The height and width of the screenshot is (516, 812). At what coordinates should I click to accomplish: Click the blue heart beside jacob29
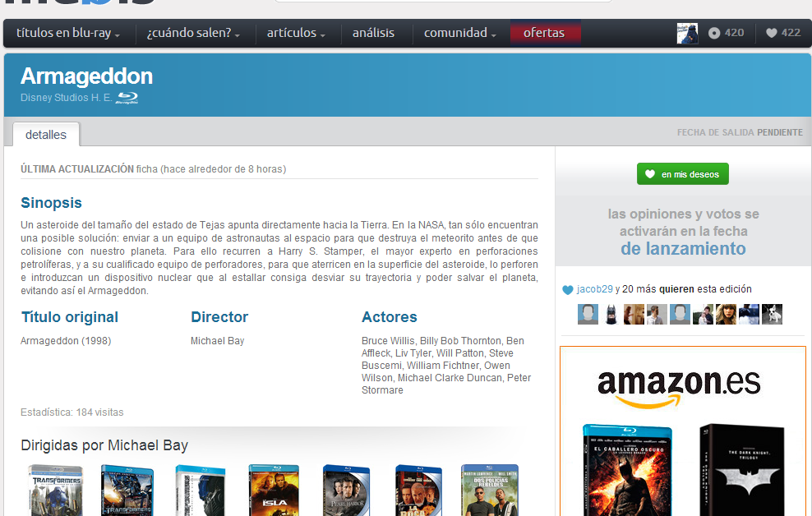[x=568, y=290]
